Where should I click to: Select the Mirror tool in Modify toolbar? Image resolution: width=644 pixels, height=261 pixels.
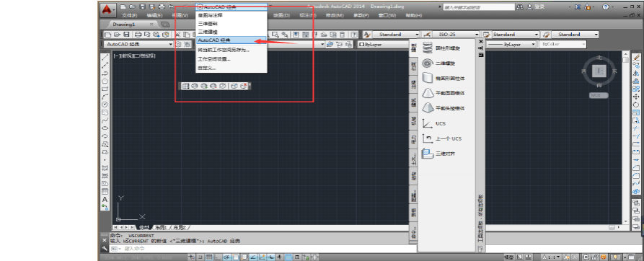(x=636, y=73)
